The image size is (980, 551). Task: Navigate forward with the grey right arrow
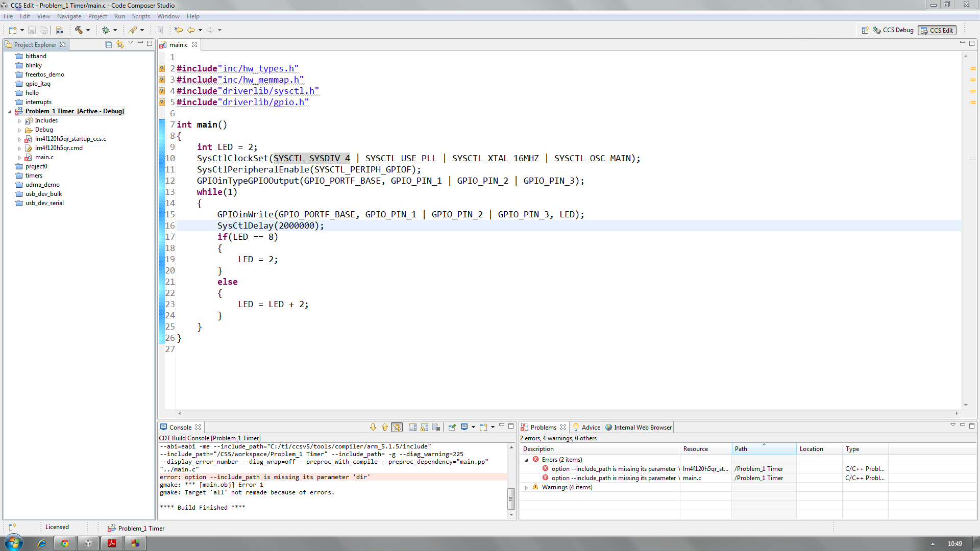coord(210,30)
